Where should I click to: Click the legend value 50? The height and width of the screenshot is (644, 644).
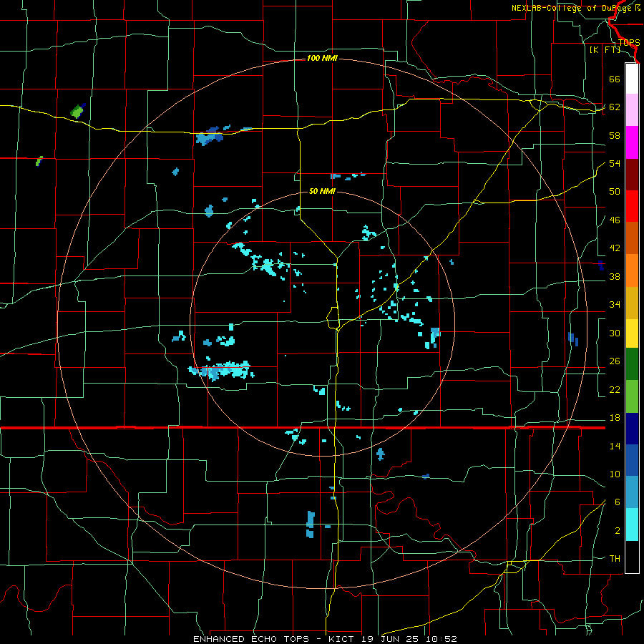pos(615,192)
